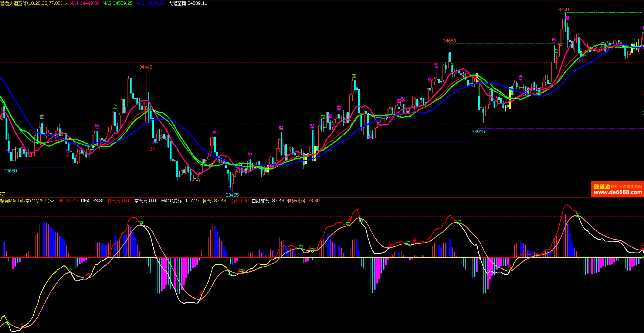Click the 精强MACD多空(12,26,9) indicator name
This screenshot has width=644, height=333.
tap(25, 201)
